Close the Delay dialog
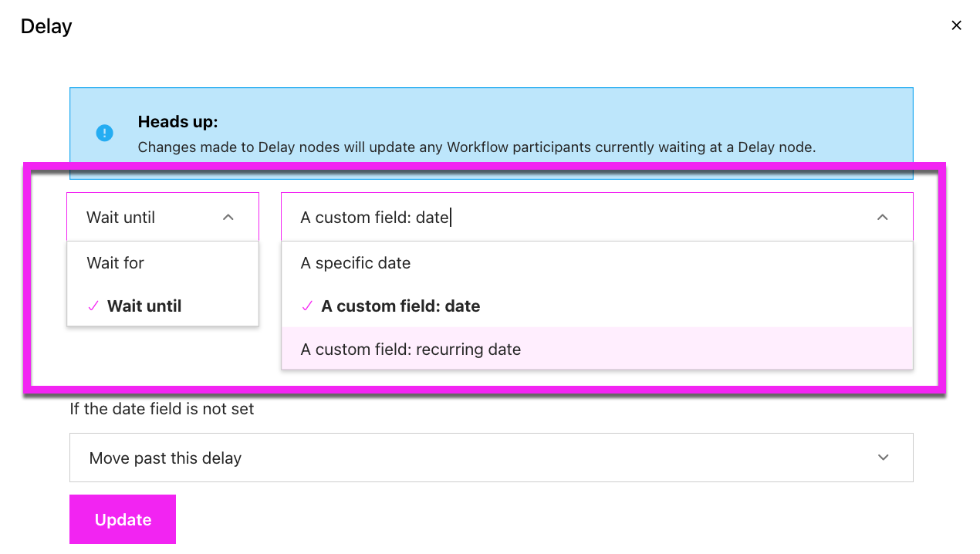 click(x=956, y=25)
